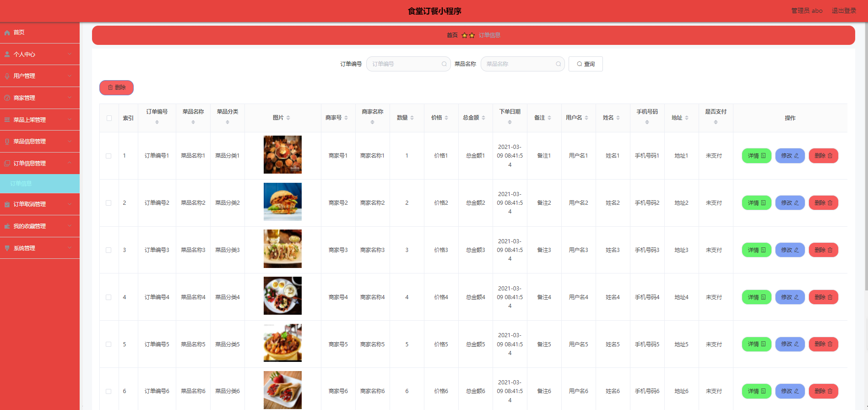Collapse the 订单信息管理 menu chevron

[70, 163]
